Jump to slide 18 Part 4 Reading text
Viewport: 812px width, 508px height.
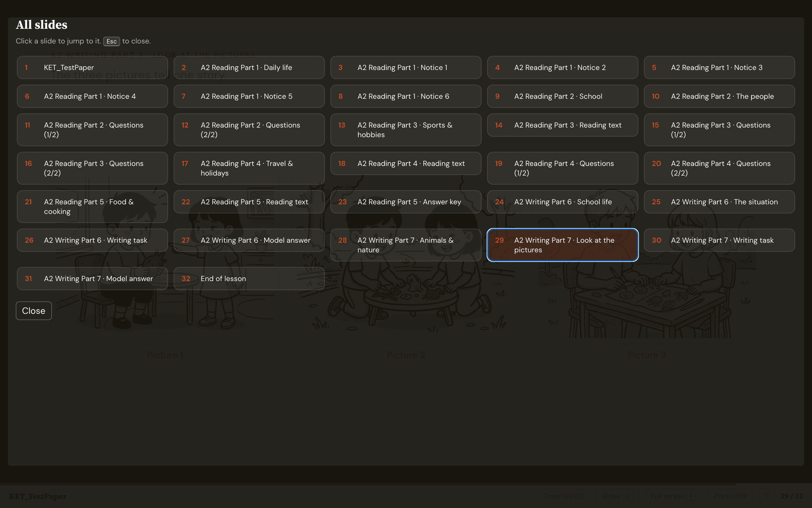[406, 164]
